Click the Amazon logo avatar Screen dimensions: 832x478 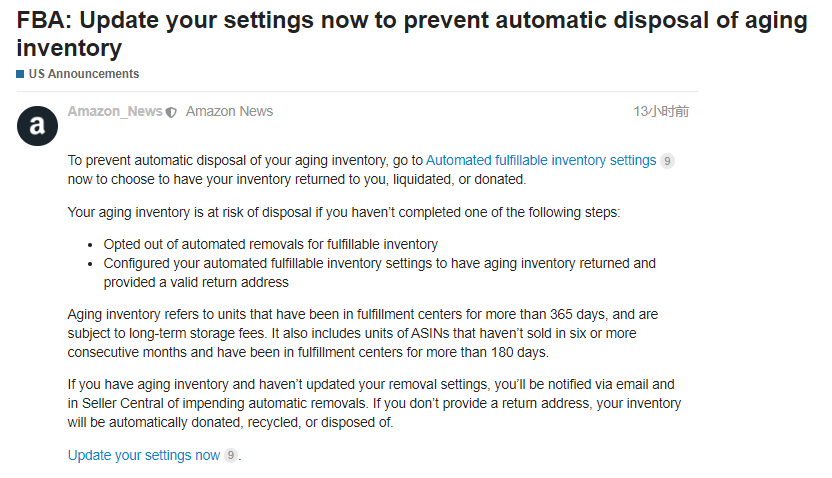(38, 126)
